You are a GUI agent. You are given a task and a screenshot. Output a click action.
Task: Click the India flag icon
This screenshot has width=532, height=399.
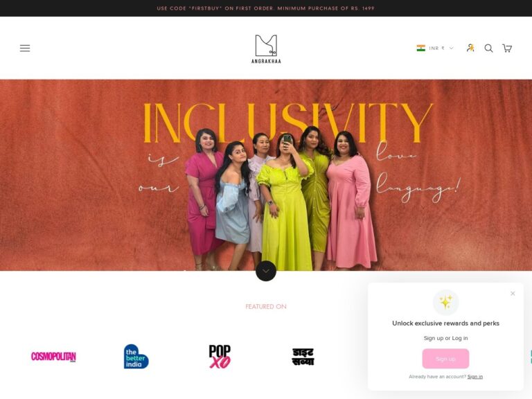(420, 48)
